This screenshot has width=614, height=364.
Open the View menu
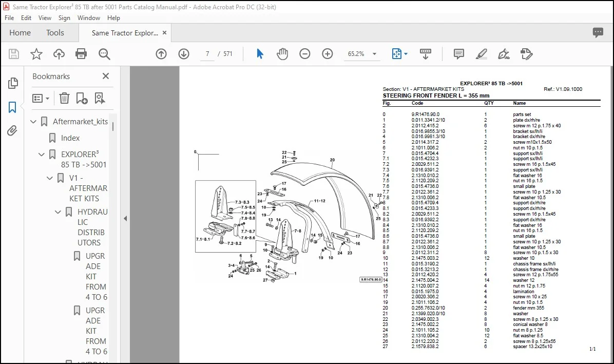[x=45, y=18]
